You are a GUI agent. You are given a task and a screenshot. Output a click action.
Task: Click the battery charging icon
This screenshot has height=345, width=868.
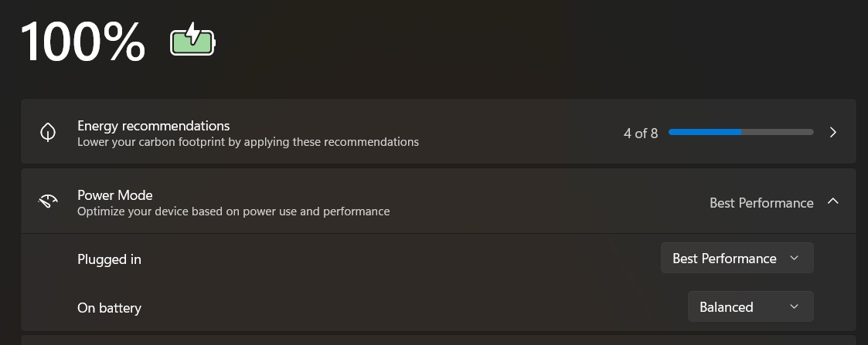[193, 40]
